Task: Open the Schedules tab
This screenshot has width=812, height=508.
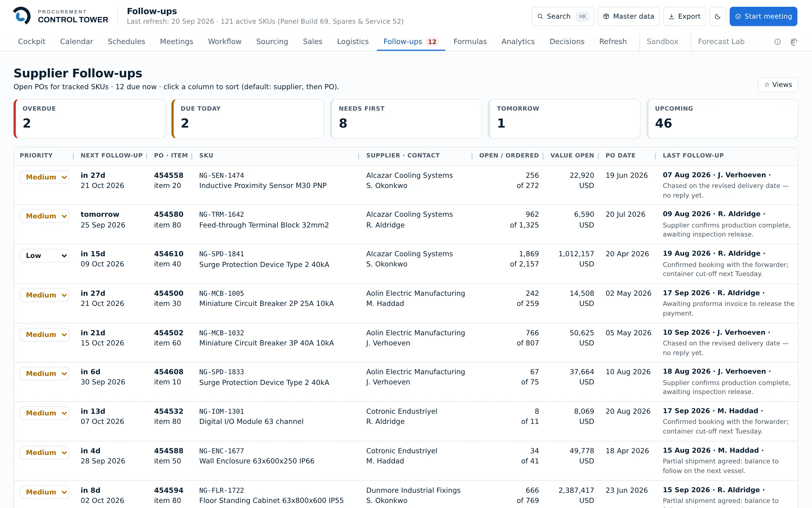Action: 127,42
